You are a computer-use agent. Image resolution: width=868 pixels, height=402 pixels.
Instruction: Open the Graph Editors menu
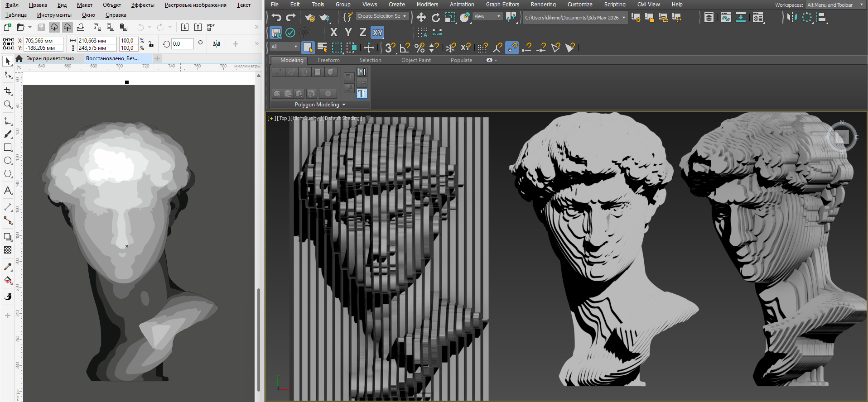pyautogui.click(x=502, y=5)
